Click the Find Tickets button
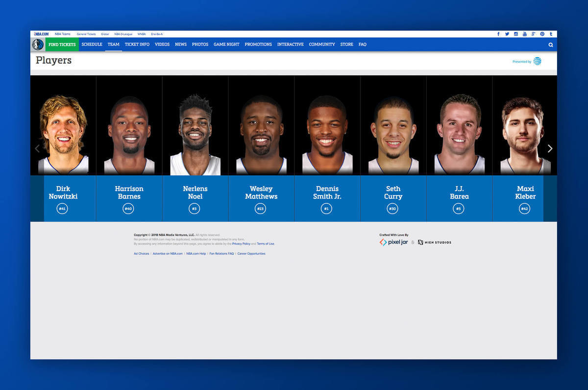Screen dimensions: 588x390 click(x=62, y=45)
